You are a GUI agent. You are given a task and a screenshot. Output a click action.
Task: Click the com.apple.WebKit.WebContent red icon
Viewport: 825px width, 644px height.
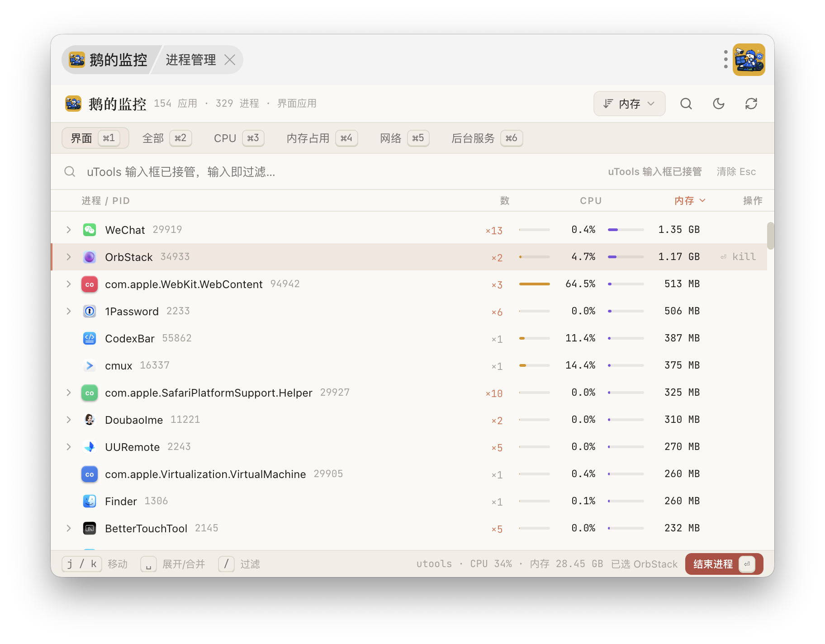(90, 284)
